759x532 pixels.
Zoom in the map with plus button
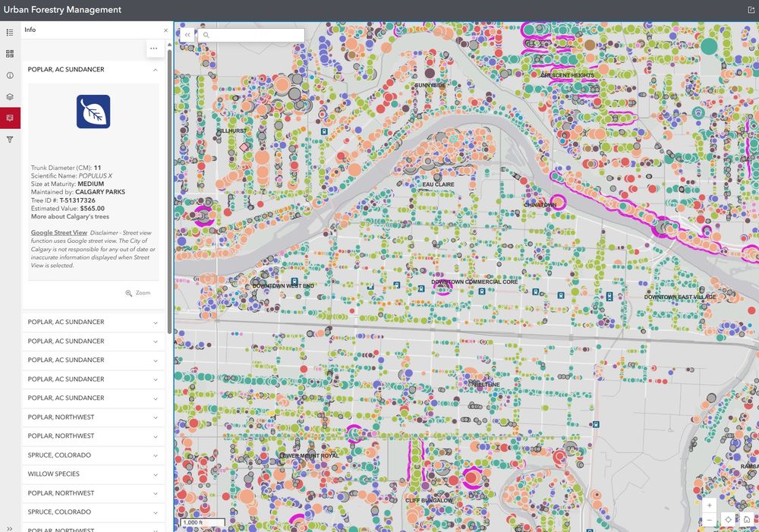pos(709,505)
